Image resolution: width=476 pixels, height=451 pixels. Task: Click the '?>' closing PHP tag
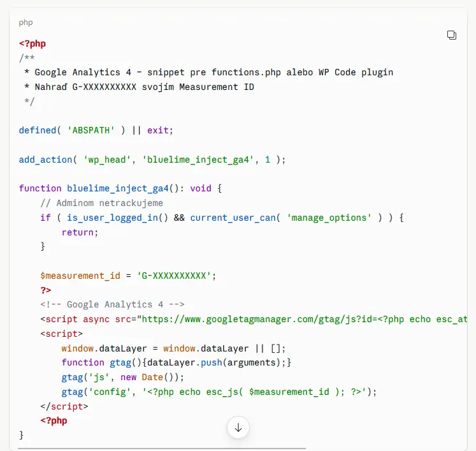click(46, 290)
